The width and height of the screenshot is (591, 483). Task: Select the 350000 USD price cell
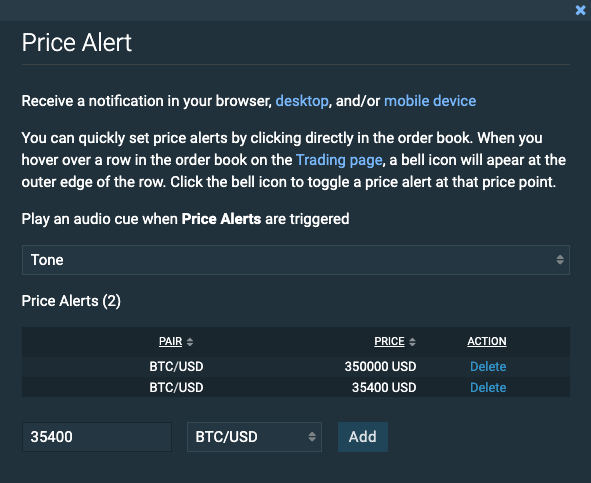380,366
